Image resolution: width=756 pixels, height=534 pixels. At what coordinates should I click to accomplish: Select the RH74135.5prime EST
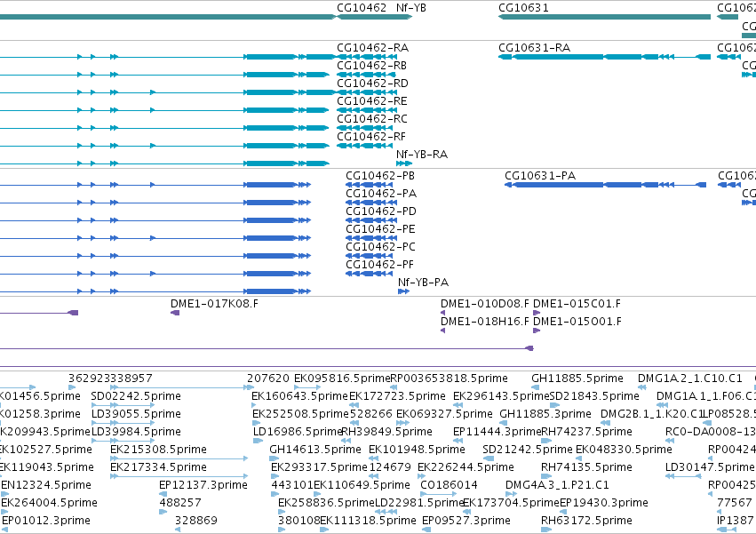click(x=586, y=468)
